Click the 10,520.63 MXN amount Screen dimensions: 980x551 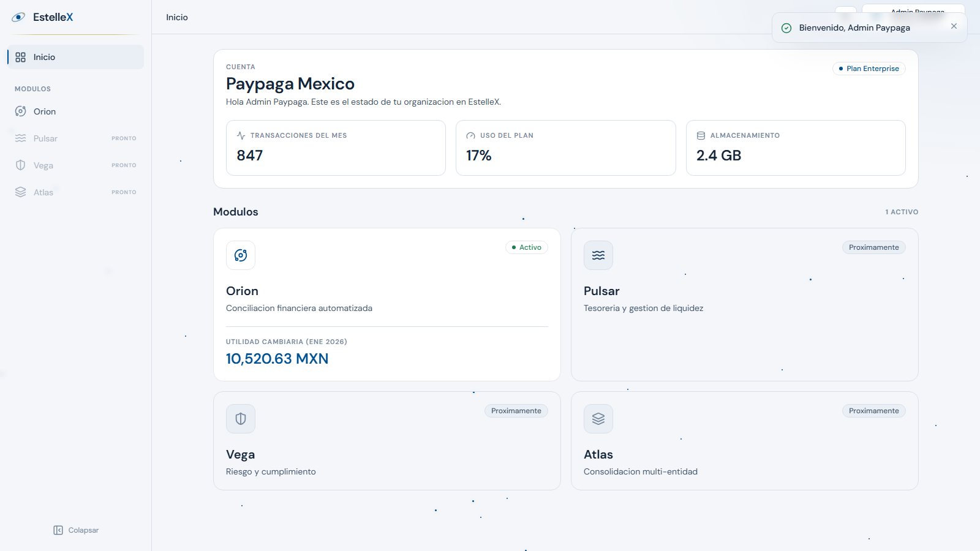277,359
